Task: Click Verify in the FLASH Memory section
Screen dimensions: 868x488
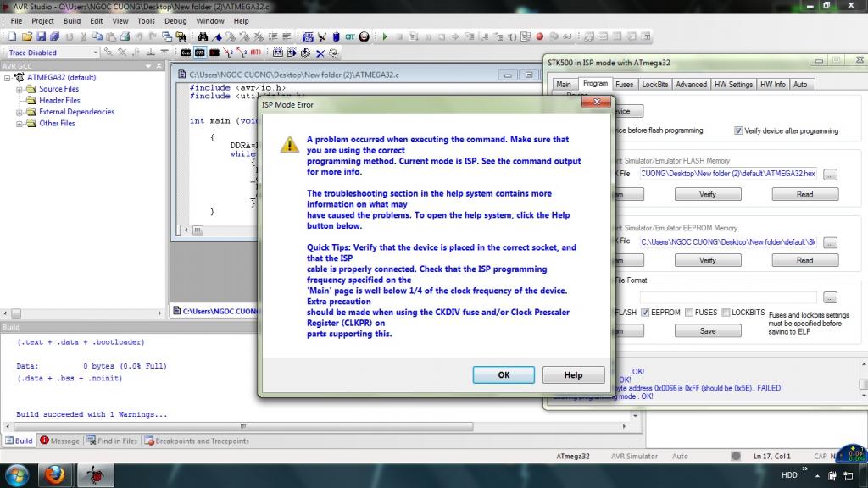Action: coord(708,194)
